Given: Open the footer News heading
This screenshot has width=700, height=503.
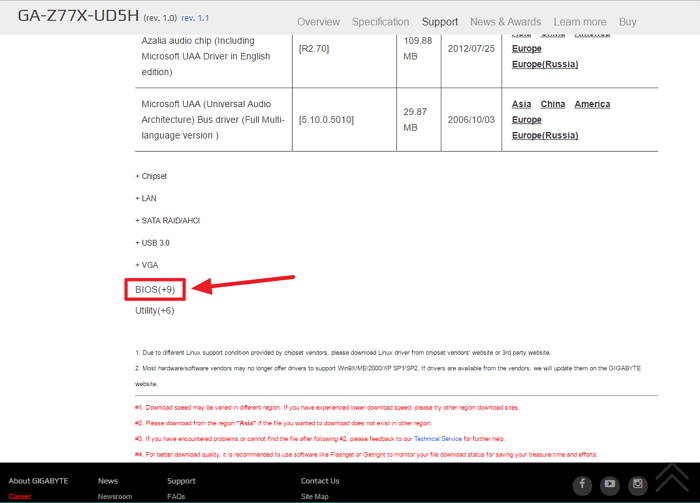Looking at the screenshot, I should (108, 481).
